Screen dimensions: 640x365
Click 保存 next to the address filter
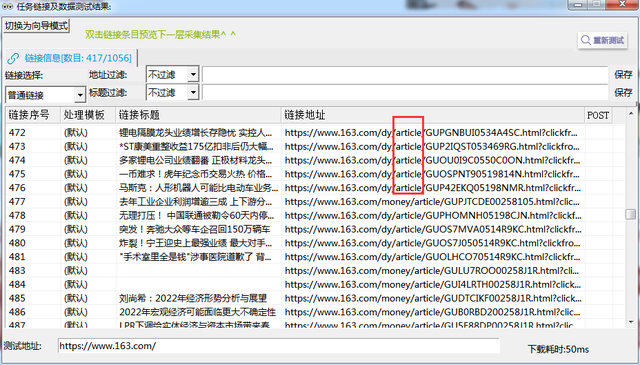(623, 74)
